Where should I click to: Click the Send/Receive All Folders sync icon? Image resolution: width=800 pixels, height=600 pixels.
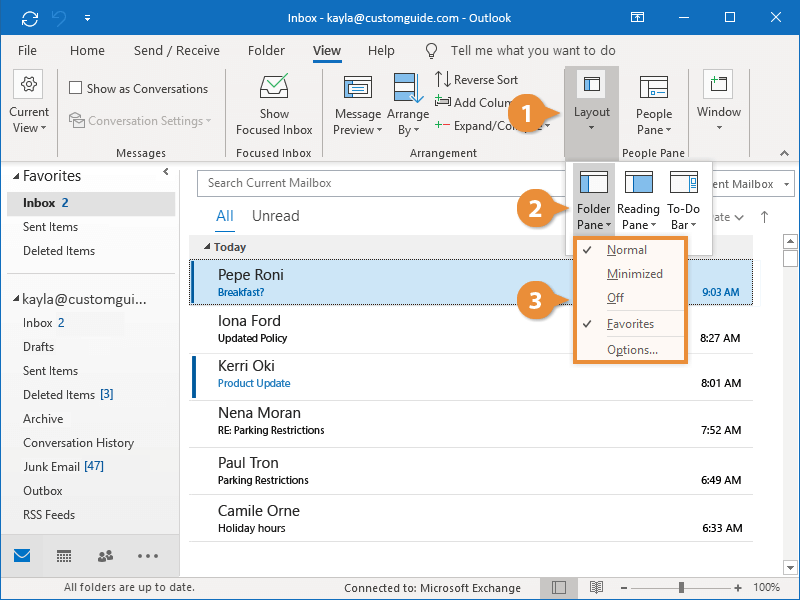30,18
